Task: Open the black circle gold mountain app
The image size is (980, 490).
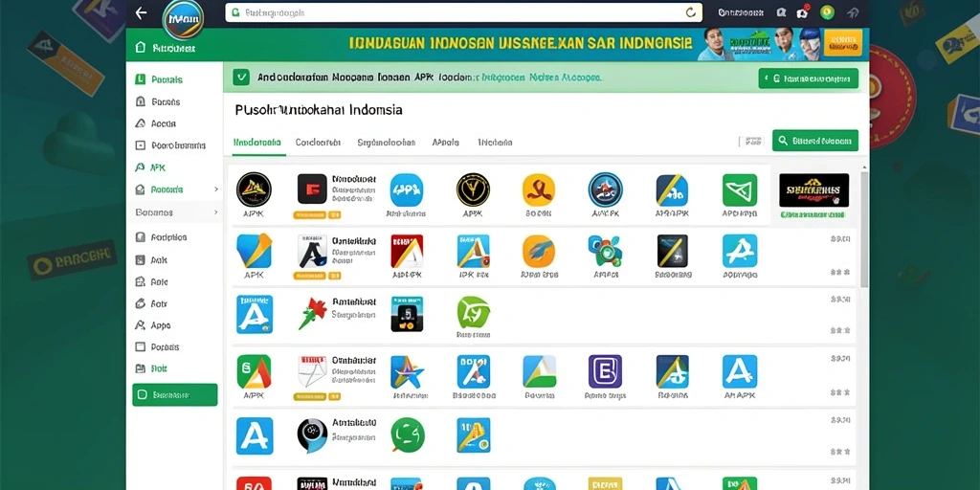Action: tap(254, 190)
